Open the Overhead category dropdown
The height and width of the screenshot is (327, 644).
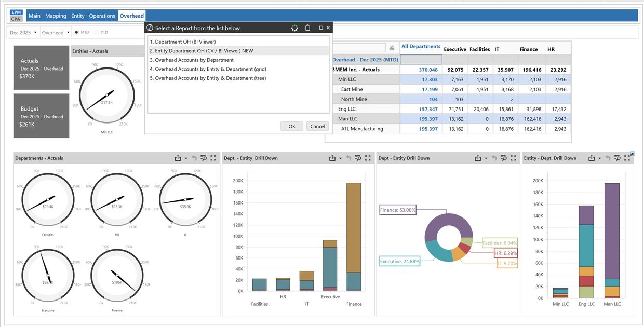pos(56,33)
